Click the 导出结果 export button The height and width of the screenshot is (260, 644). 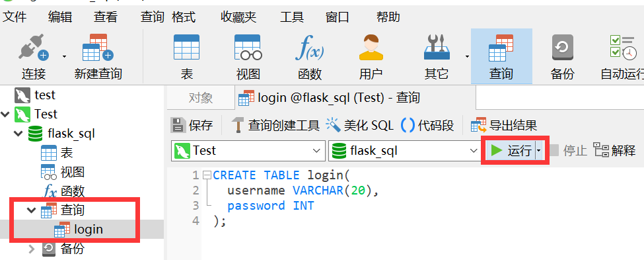[504, 124]
